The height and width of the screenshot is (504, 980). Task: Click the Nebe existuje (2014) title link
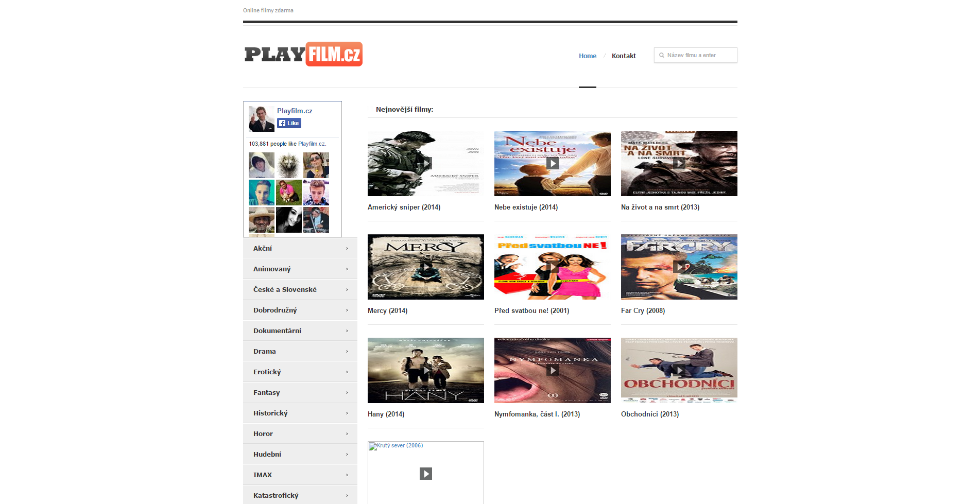526,207
